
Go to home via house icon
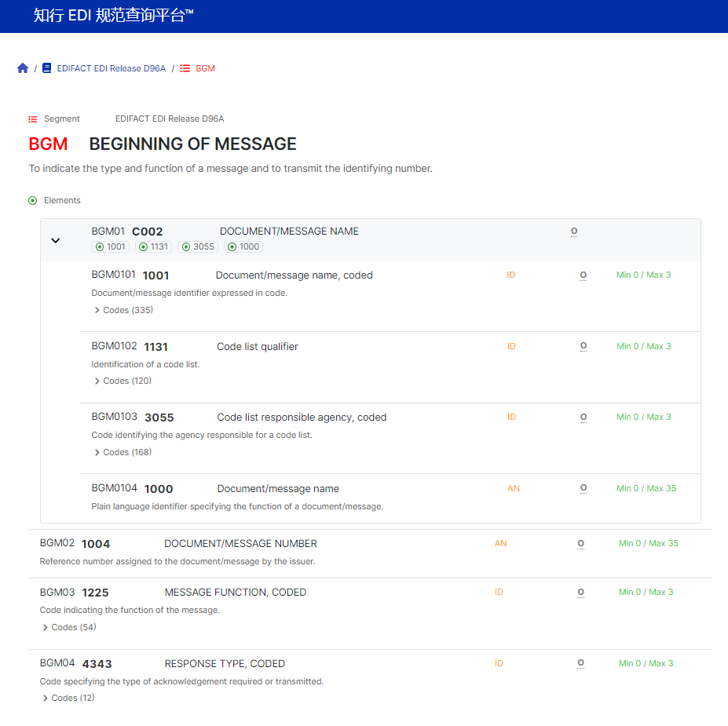pyautogui.click(x=22, y=68)
